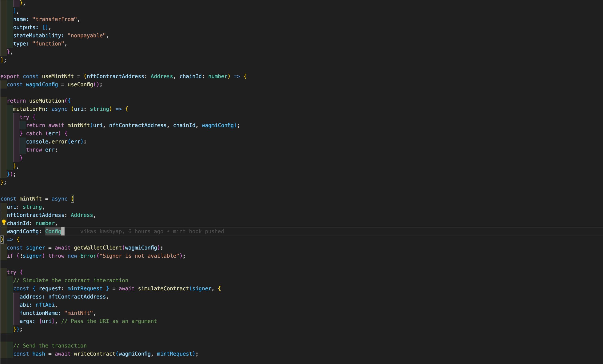Click 'address: nftContractAddress' property line

63,297
